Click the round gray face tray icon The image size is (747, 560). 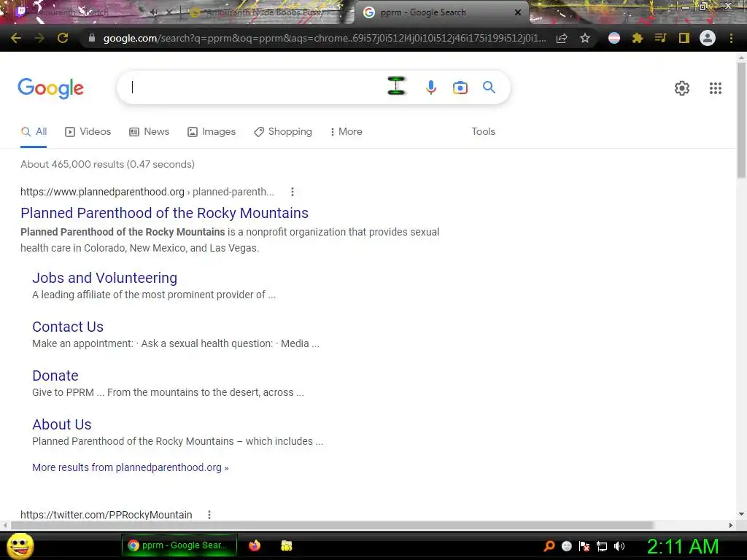tap(567, 546)
